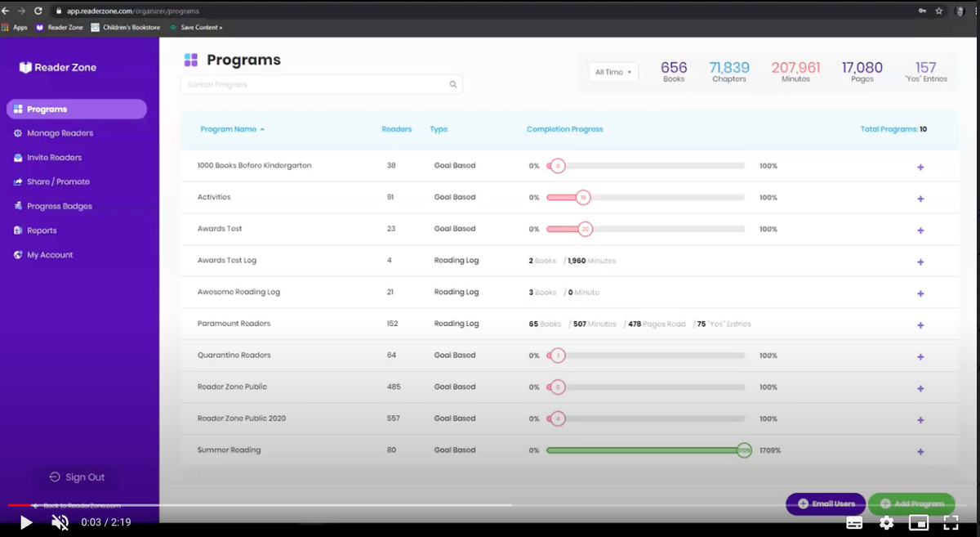Unmute the video audio
Image resolution: width=980 pixels, height=537 pixels.
click(60, 522)
